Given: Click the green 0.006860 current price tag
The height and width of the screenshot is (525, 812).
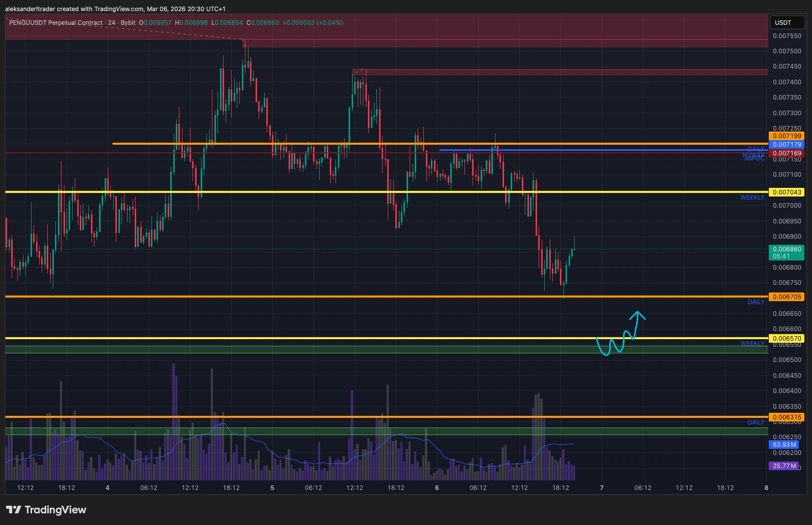Looking at the screenshot, I should [x=787, y=252].
